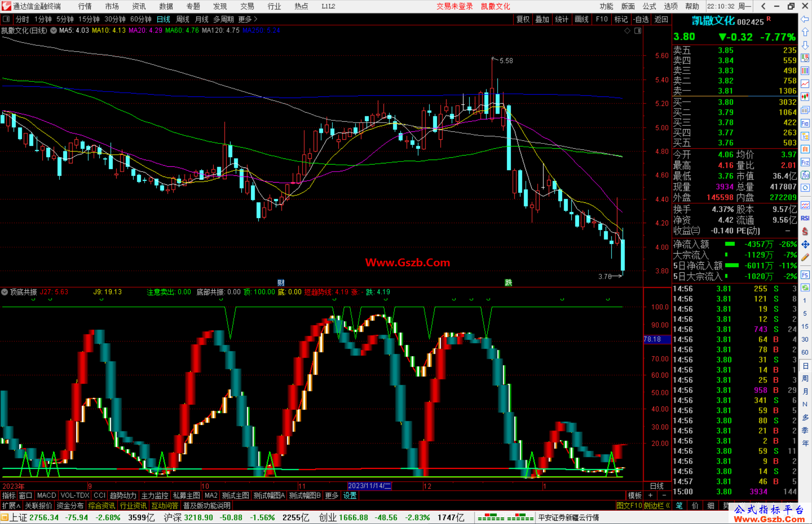The image size is (812, 524).
Task: Click the 画线 drawing button
Action: tap(582, 19)
